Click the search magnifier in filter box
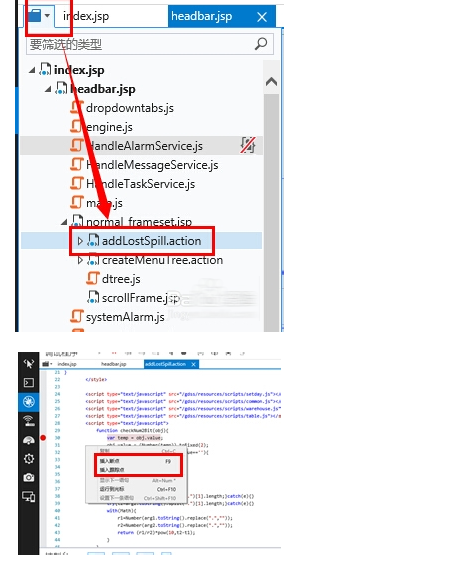This screenshot has width=470, height=564. (x=261, y=44)
